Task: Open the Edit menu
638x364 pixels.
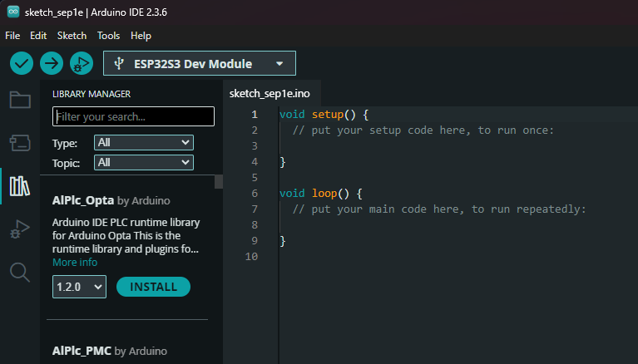Action: [x=38, y=36]
